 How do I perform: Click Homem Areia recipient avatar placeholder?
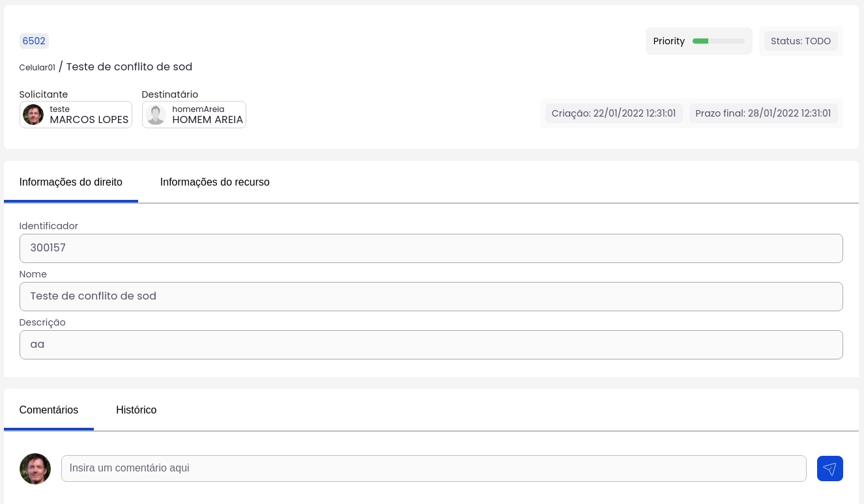point(156,115)
